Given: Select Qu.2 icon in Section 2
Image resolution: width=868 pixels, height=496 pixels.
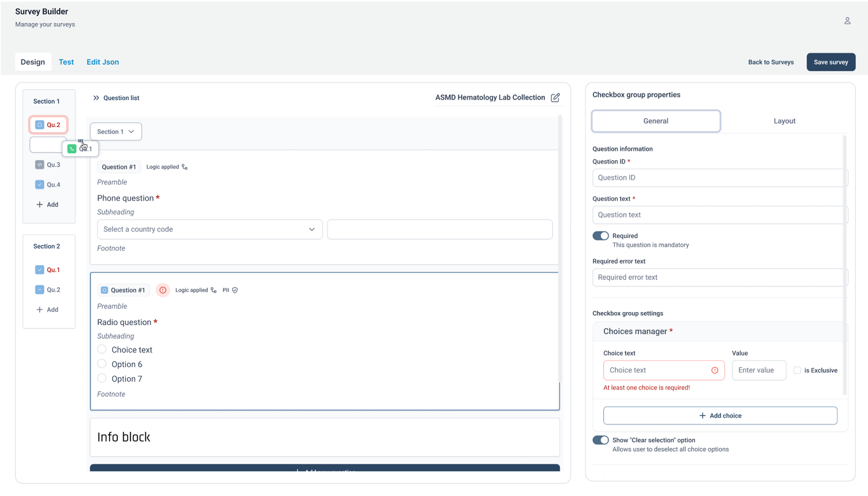Looking at the screenshot, I should [x=40, y=290].
